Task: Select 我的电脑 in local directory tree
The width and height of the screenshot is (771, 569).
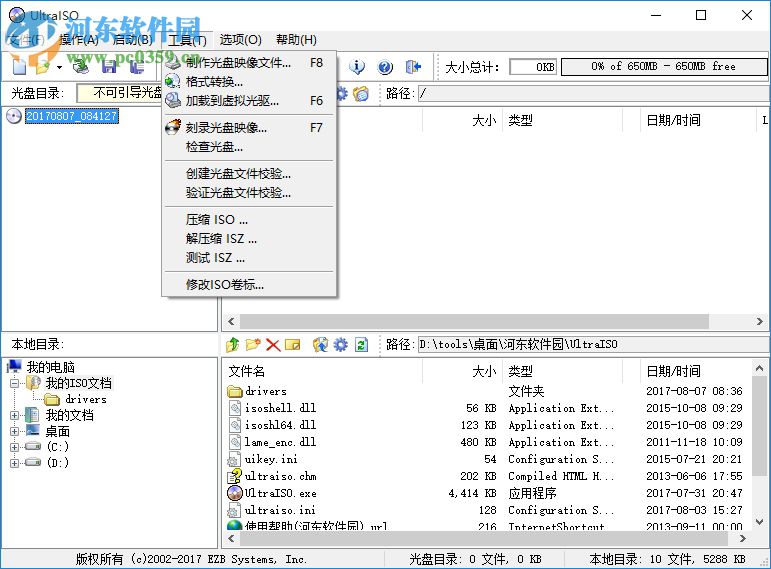Action: tap(50, 367)
